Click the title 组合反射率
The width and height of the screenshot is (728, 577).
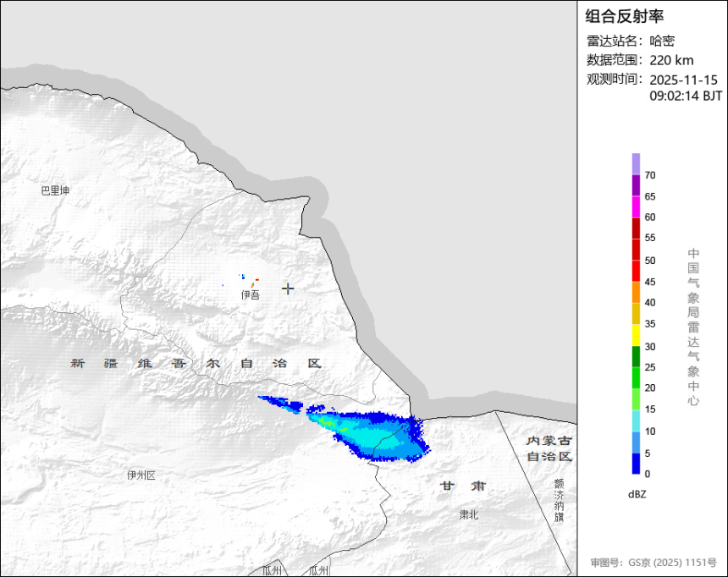624,16
